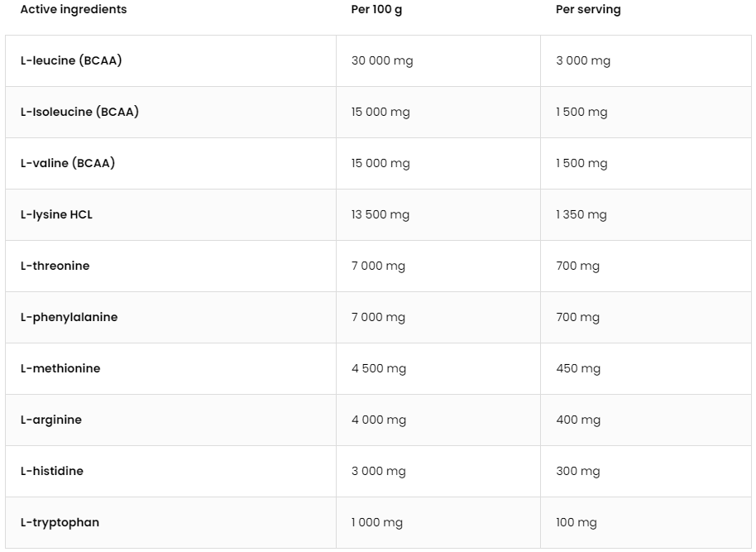The width and height of the screenshot is (756, 552).
Task: Select the L-histidine row label
Action: pyautogui.click(x=52, y=471)
